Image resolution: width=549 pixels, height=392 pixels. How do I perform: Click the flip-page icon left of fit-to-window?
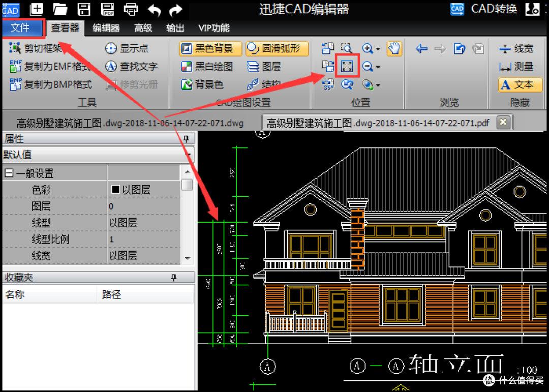tap(328, 66)
